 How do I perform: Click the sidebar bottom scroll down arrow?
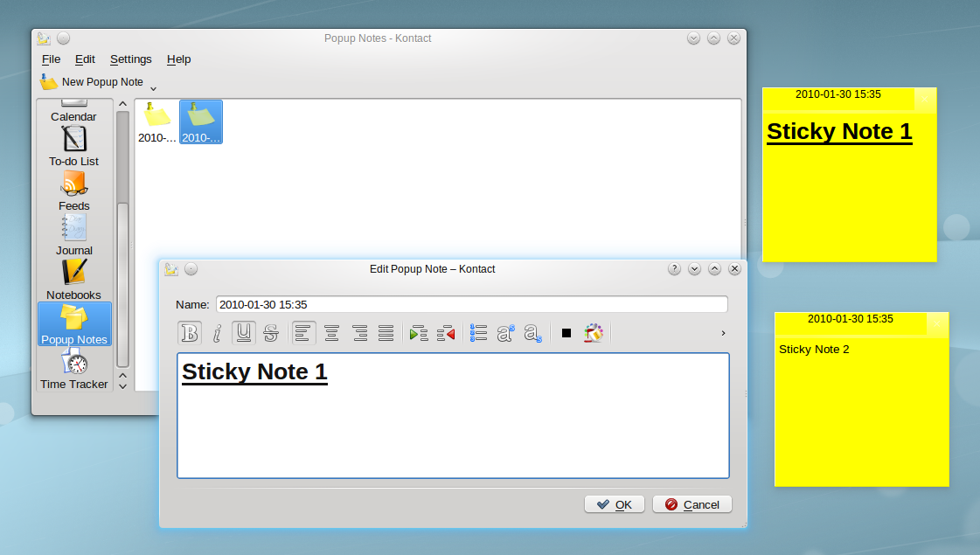[x=123, y=386]
